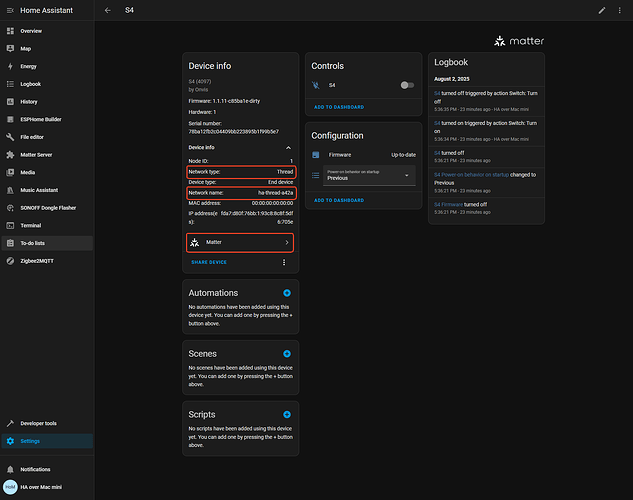Screen dimensions: 633x500
Task: Toggle the S4 switch on
Action: pyautogui.click(x=407, y=85)
